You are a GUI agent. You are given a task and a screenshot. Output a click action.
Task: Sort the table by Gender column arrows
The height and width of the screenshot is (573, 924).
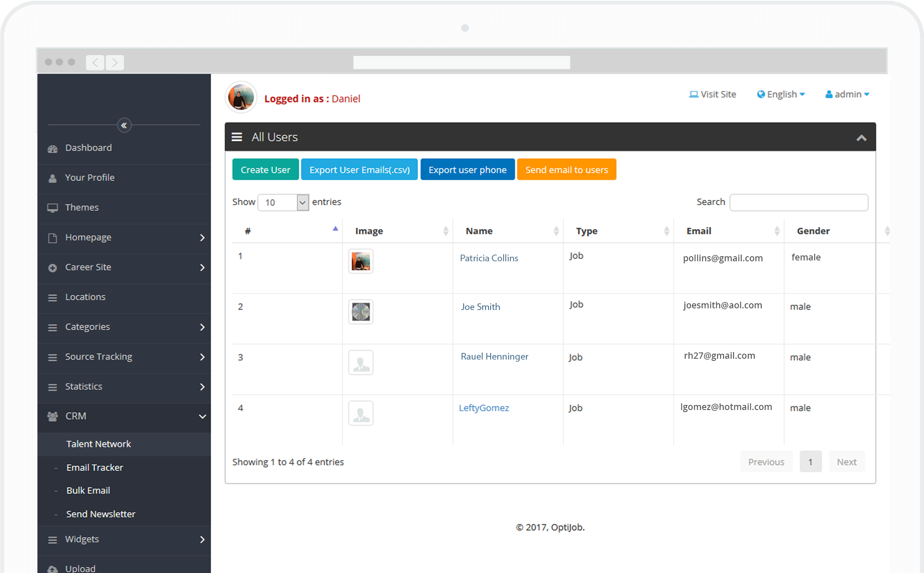click(x=887, y=231)
